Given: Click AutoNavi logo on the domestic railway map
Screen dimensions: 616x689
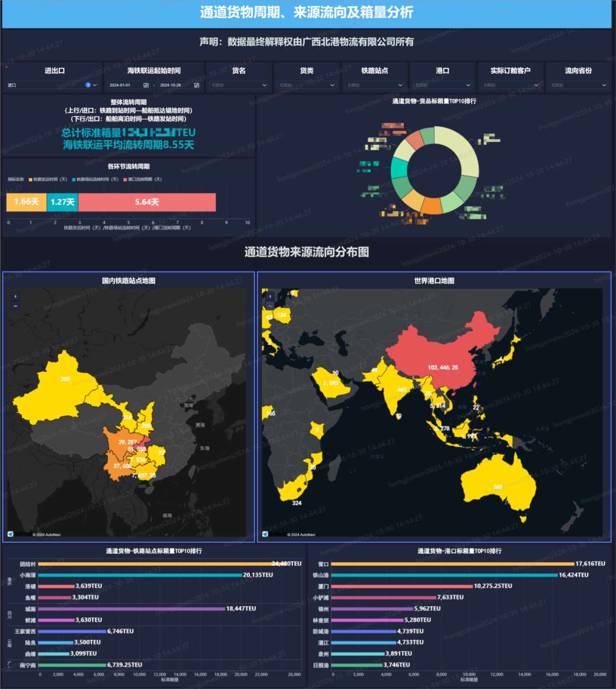Looking at the screenshot, I should pos(10,534).
